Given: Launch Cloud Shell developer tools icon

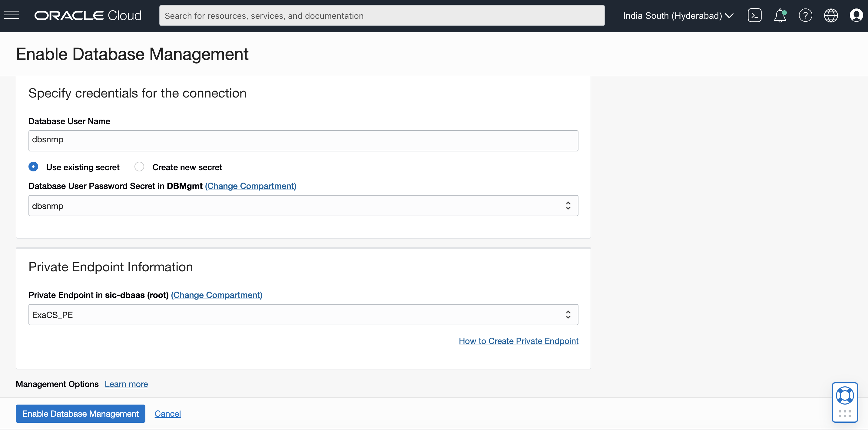Looking at the screenshot, I should (754, 15).
